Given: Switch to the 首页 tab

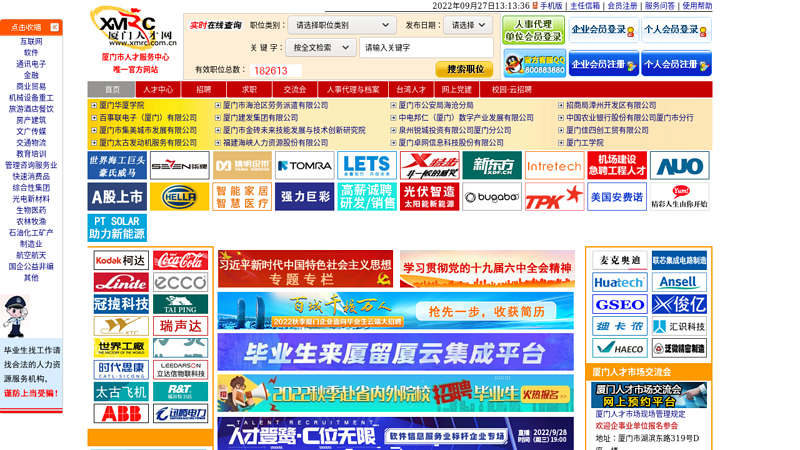Looking at the screenshot, I should (112, 89).
